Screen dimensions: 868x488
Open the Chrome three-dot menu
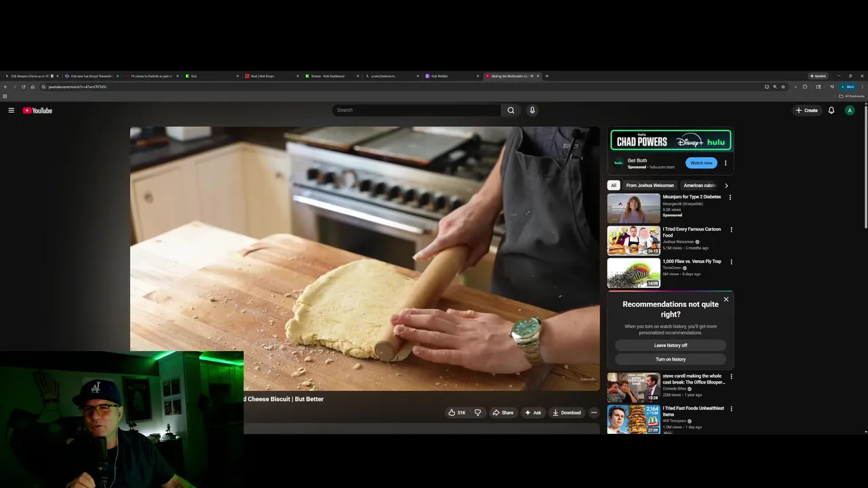point(862,87)
